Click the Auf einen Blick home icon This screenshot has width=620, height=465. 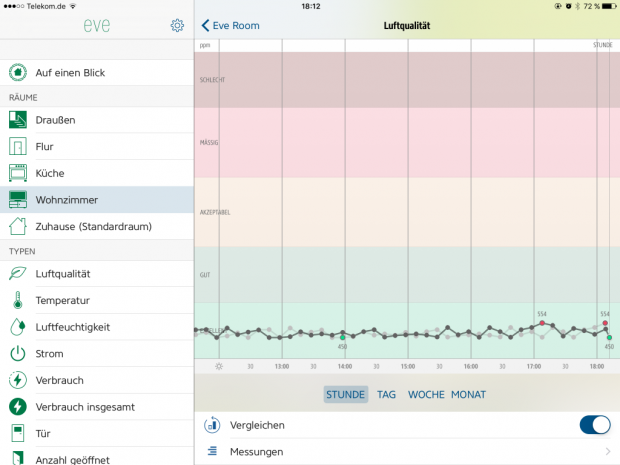[18, 72]
